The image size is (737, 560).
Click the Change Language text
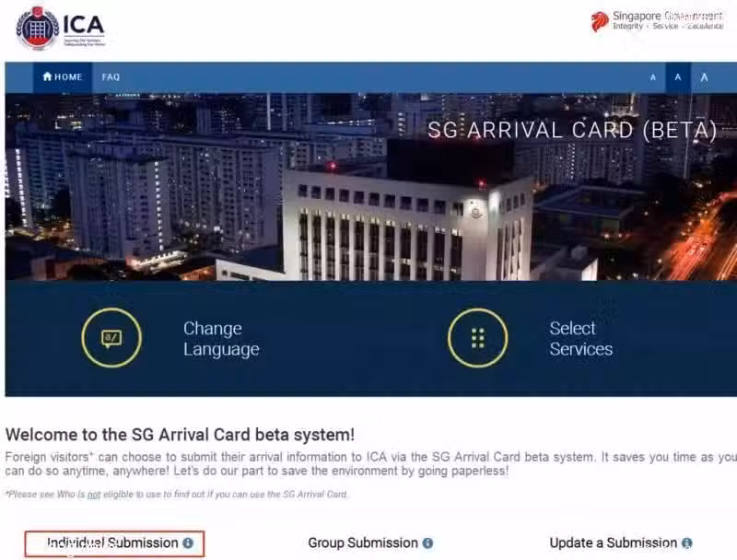coord(221,339)
